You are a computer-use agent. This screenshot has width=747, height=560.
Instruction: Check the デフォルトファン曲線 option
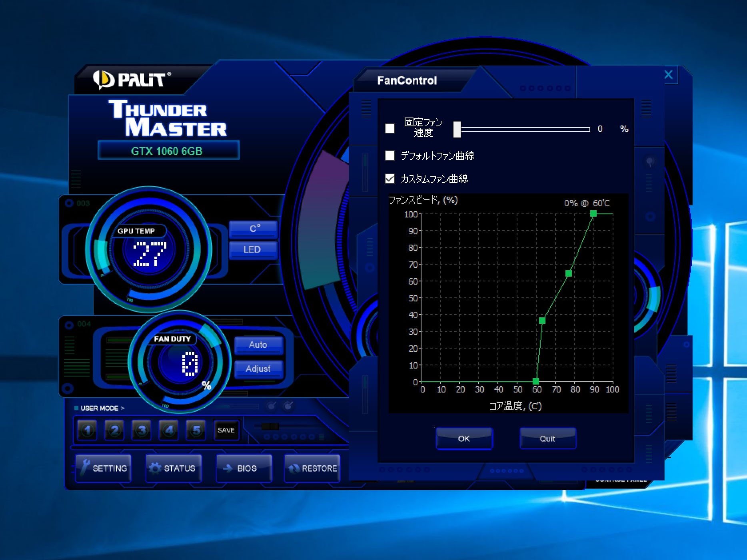(x=390, y=155)
